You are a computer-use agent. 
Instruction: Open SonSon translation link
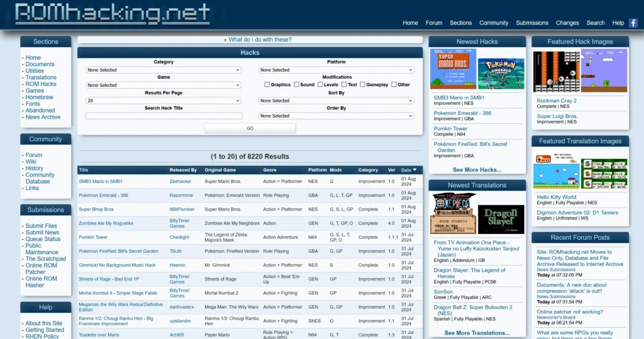pos(443,292)
